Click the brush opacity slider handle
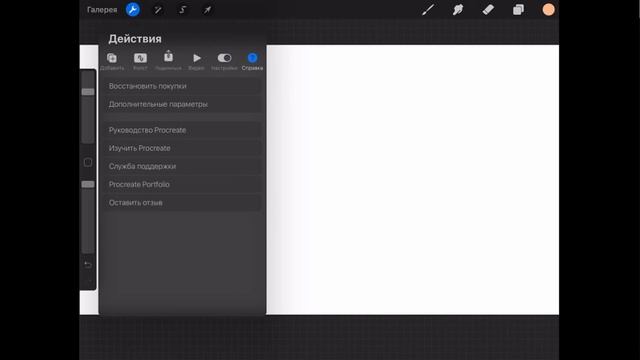 point(88,184)
